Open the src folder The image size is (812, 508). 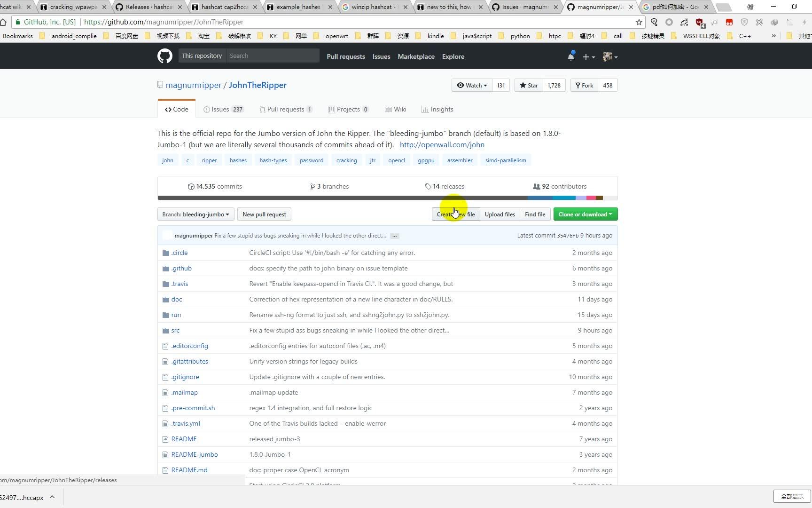(175, 330)
